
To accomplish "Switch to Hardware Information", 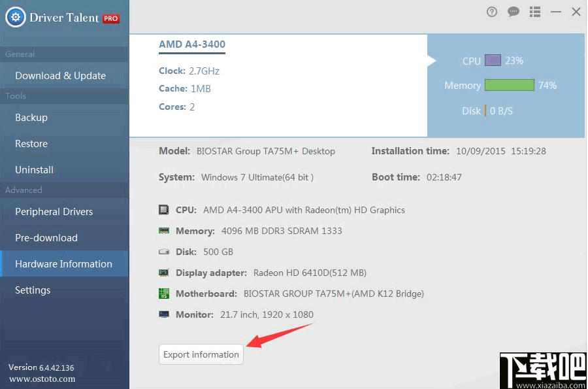I will click(63, 263).
